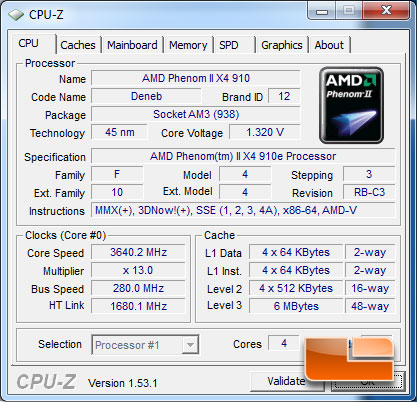Viewport: 417px width, 402px height.
Task: Click the dropdown arrow next to Processor #1
Action: click(190, 345)
